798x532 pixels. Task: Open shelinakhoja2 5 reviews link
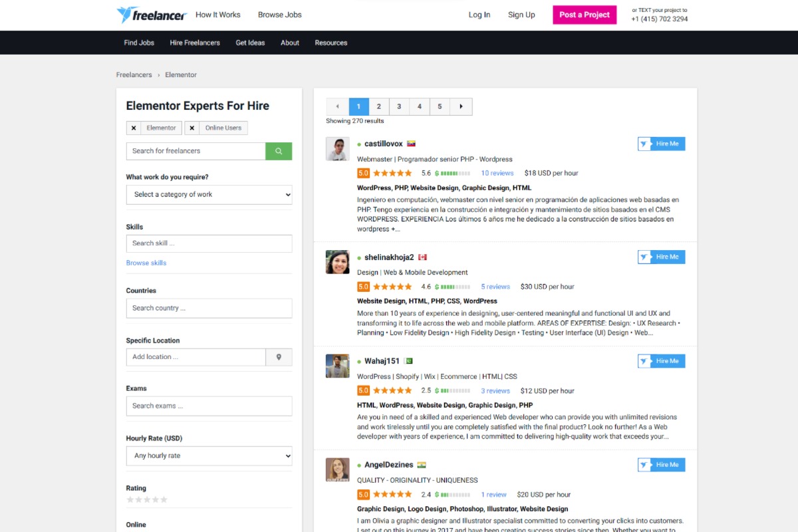[495, 287]
